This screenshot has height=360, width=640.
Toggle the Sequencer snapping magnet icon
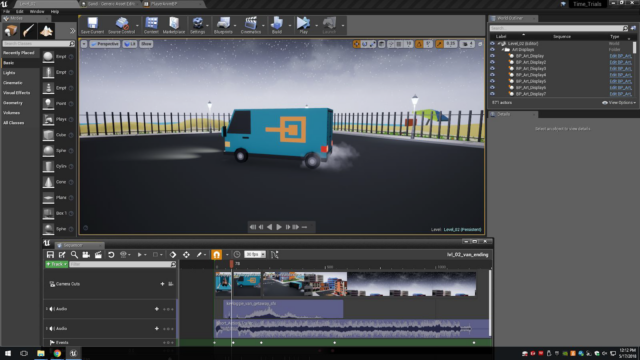click(216, 255)
